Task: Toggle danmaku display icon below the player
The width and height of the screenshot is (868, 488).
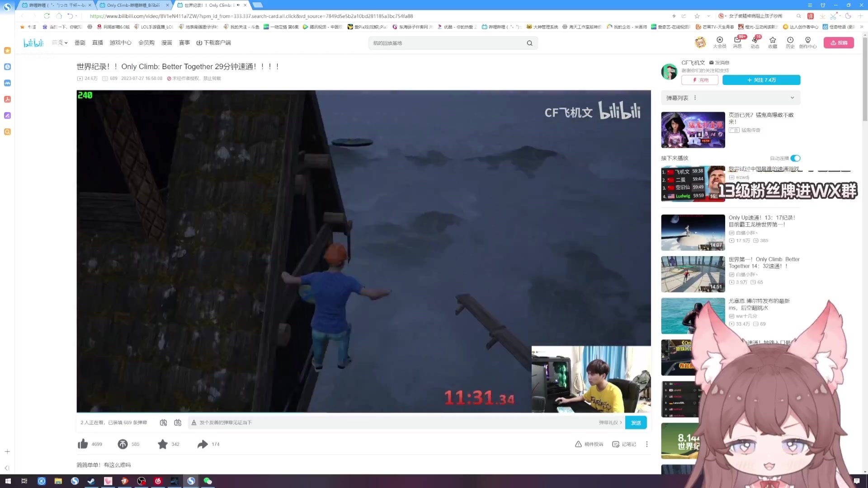Action: point(163,422)
